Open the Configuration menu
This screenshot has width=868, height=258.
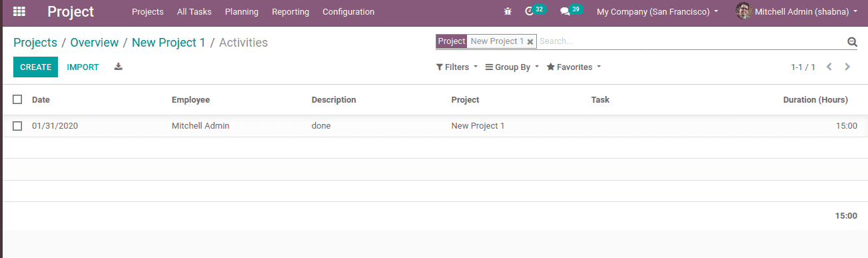tap(348, 12)
